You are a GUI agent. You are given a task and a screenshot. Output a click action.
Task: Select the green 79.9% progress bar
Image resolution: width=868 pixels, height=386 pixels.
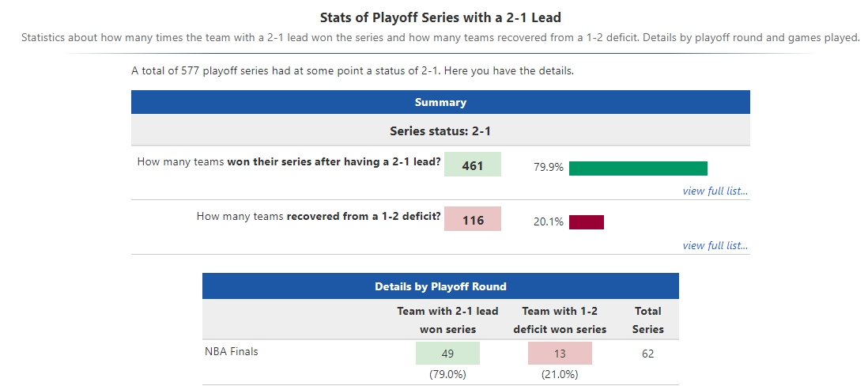tap(637, 168)
